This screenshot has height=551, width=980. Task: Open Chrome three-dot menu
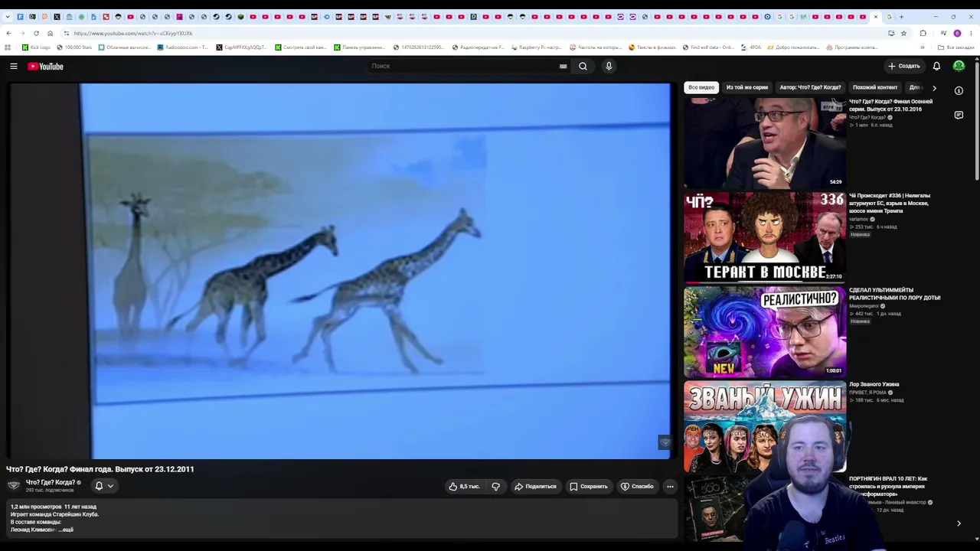(x=971, y=33)
